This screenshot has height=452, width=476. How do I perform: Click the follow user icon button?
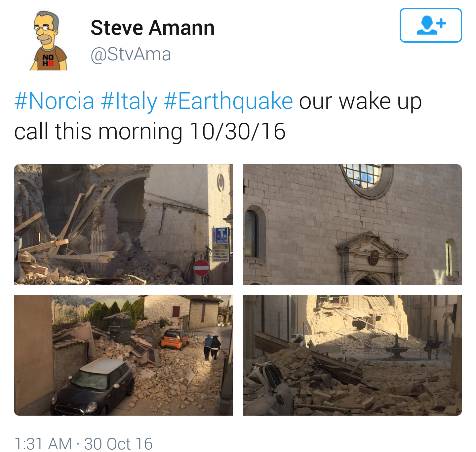(x=430, y=25)
